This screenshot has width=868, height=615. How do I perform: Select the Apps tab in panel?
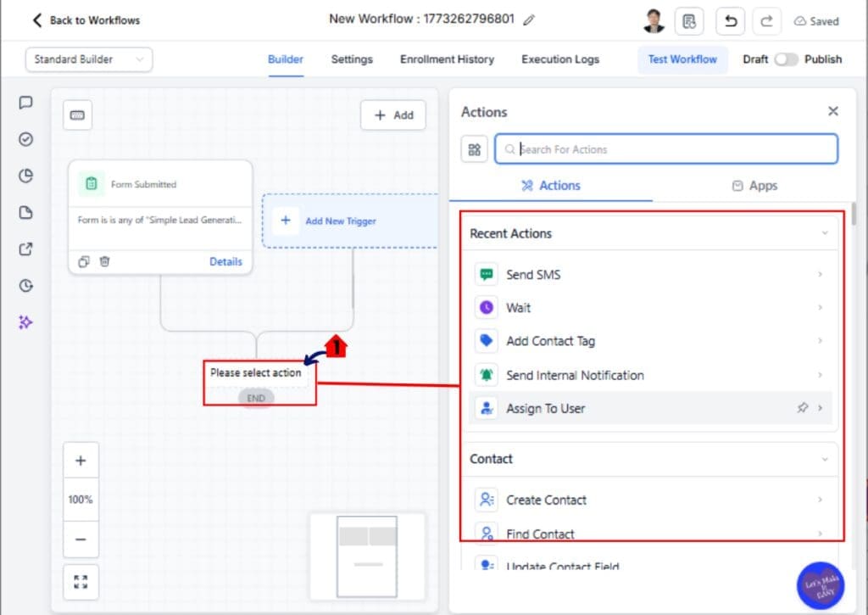[x=755, y=186]
